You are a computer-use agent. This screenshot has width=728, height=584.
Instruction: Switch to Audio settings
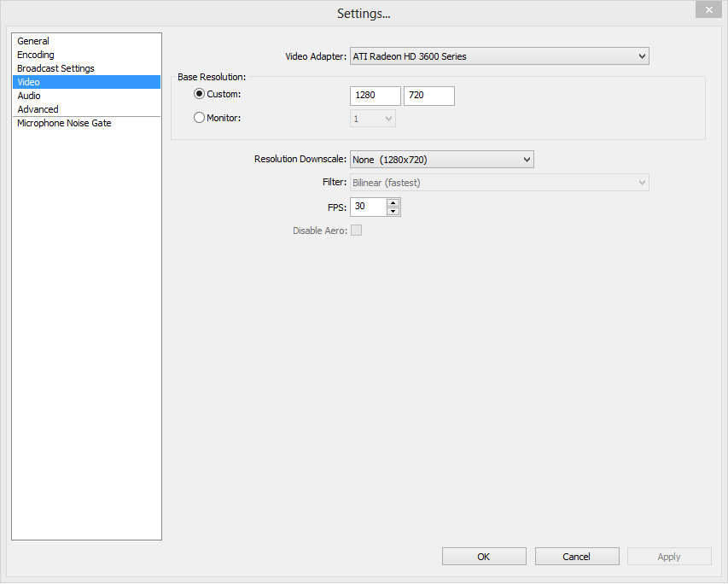[x=86, y=96]
